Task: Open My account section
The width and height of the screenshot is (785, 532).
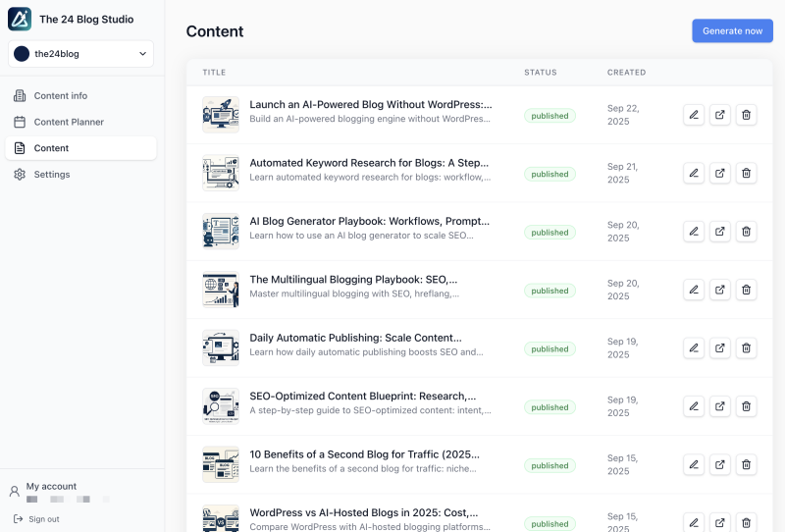Action: coord(51,487)
